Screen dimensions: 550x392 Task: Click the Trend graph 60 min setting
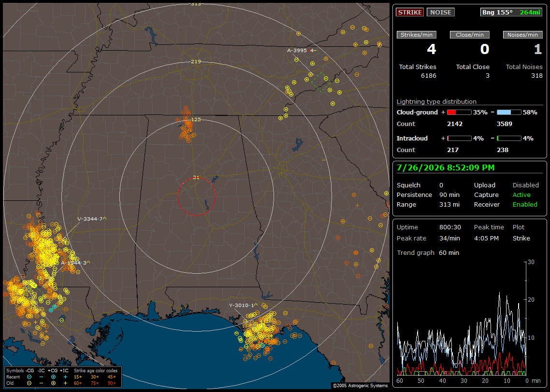(x=449, y=253)
